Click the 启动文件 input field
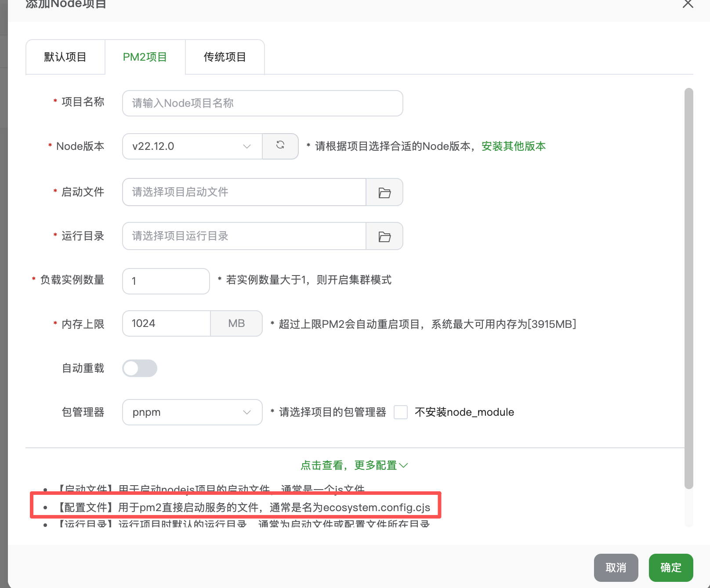Image resolution: width=710 pixels, height=588 pixels. [x=244, y=192]
